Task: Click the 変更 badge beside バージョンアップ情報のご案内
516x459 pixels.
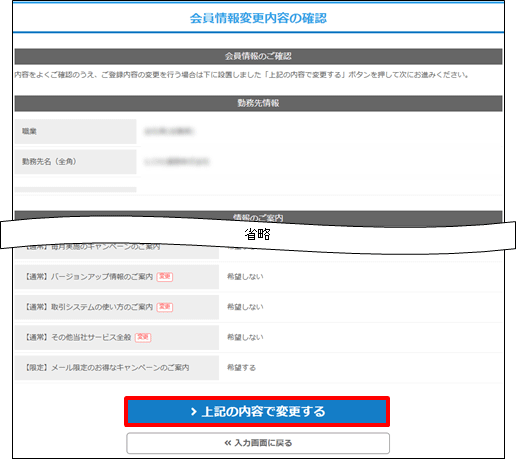Action: [x=165, y=277]
